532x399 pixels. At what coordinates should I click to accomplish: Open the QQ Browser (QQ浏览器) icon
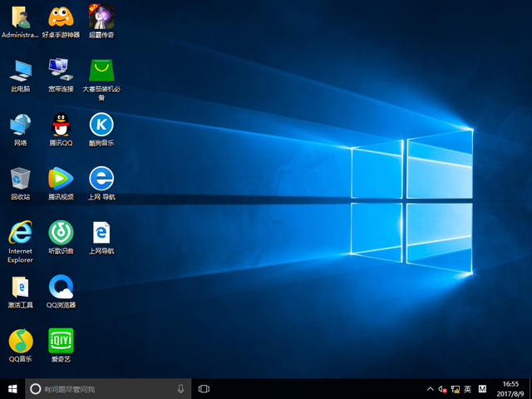[61, 287]
